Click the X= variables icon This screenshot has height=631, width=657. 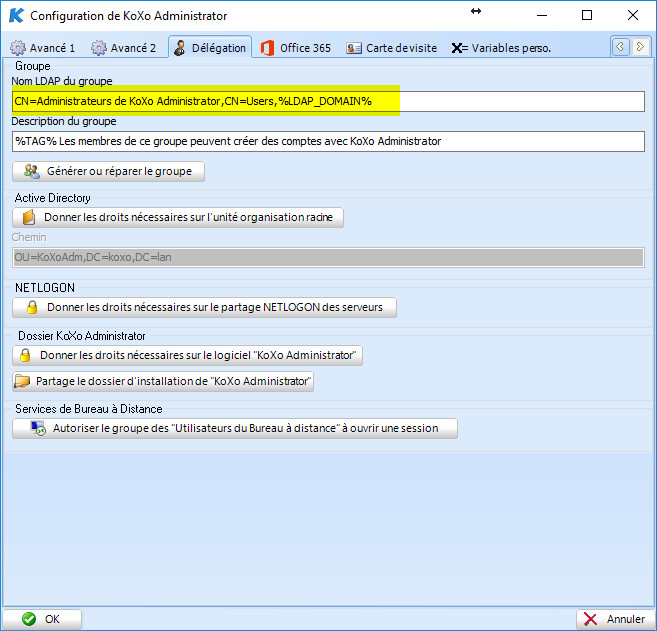click(x=459, y=48)
